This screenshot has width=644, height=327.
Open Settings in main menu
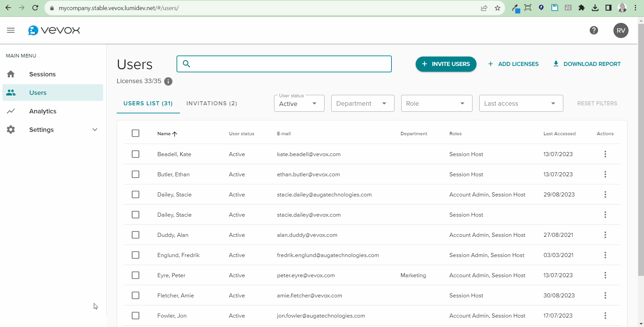53,130
